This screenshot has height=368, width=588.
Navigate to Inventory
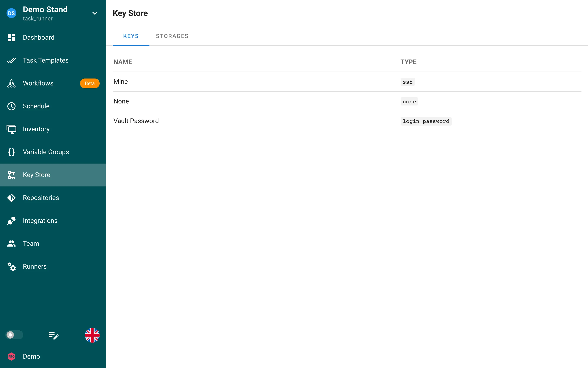tap(53, 129)
